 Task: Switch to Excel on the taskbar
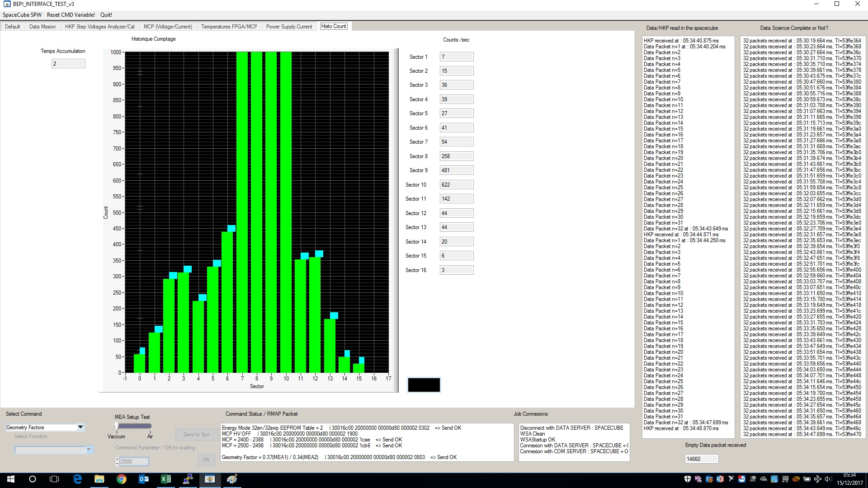[x=165, y=479]
